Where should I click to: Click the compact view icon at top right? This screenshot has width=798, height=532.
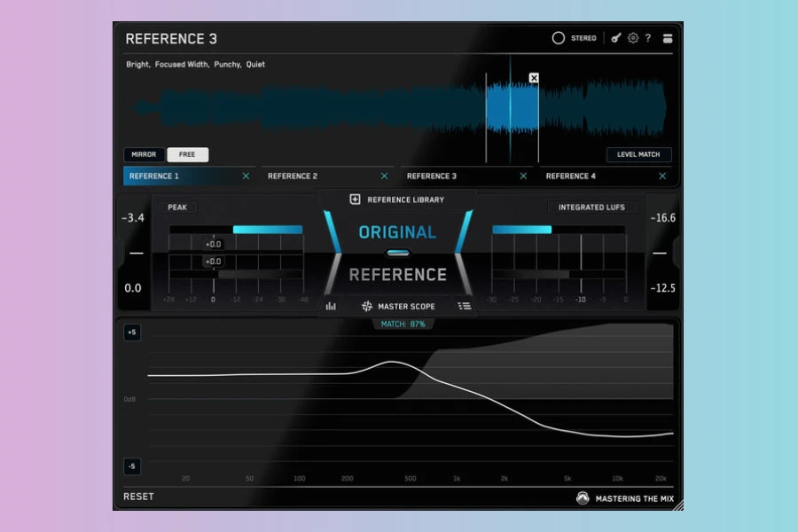click(668, 38)
